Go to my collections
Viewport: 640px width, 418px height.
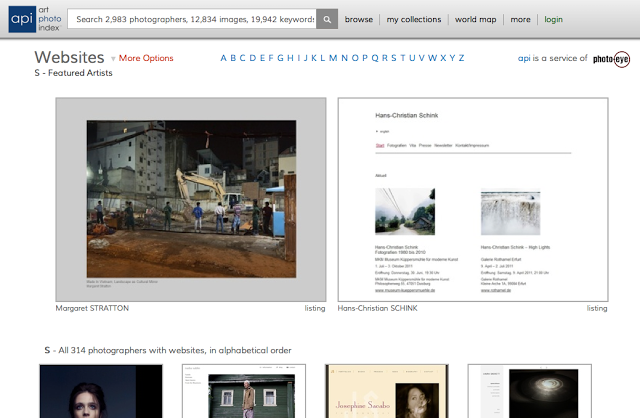(x=413, y=19)
